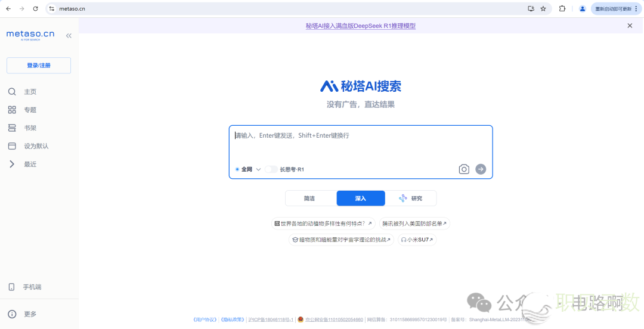Click the research mode network icon
Screen dimensions: 644x329
tap(403, 198)
